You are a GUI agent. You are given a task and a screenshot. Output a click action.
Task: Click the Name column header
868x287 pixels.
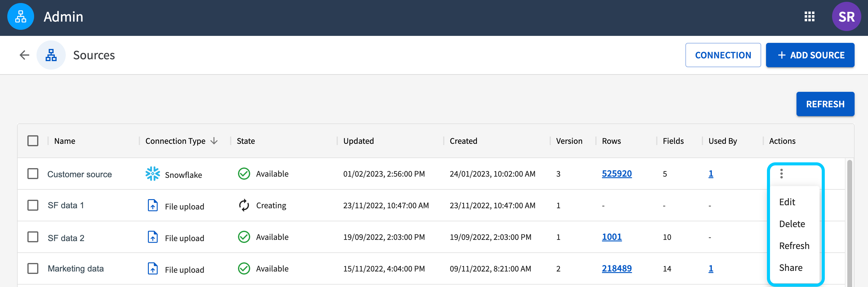click(x=65, y=141)
